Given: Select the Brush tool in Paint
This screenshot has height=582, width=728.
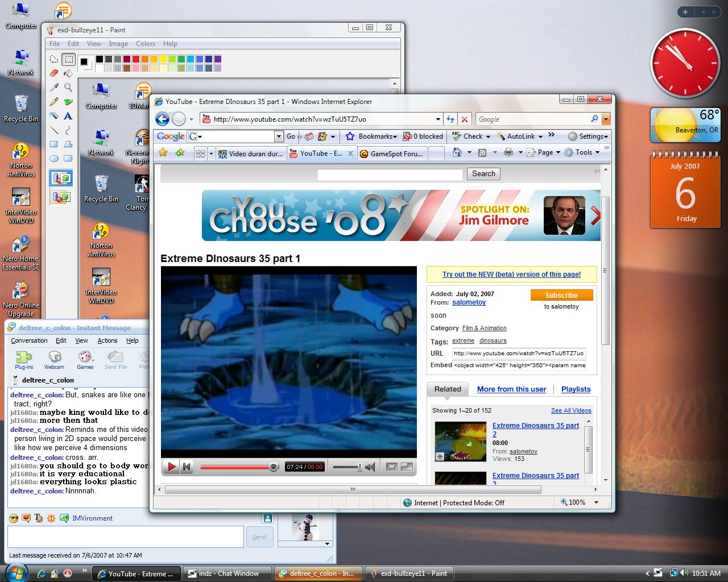Looking at the screenshot, I should pyautogui.click(x=68, y=102).
